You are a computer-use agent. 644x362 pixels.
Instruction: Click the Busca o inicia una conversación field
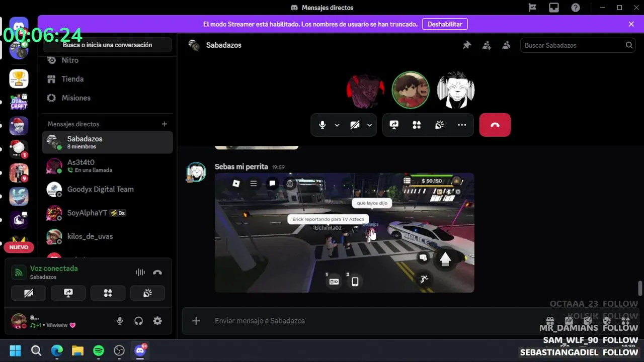(107, 45)
